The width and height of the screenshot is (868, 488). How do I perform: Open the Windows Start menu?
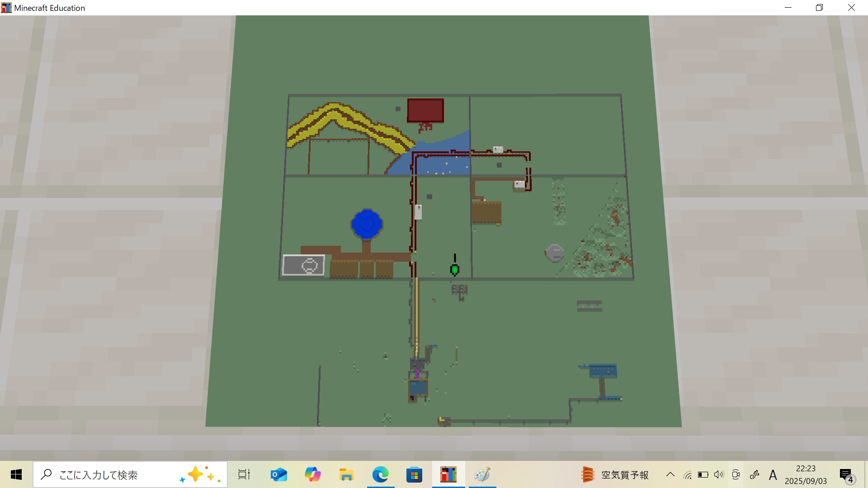click(x=16, y=475)
